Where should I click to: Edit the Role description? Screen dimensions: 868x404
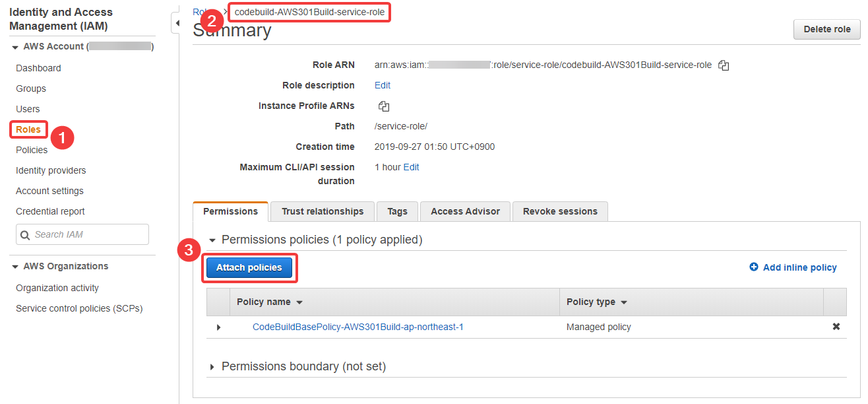coord(383,85)
